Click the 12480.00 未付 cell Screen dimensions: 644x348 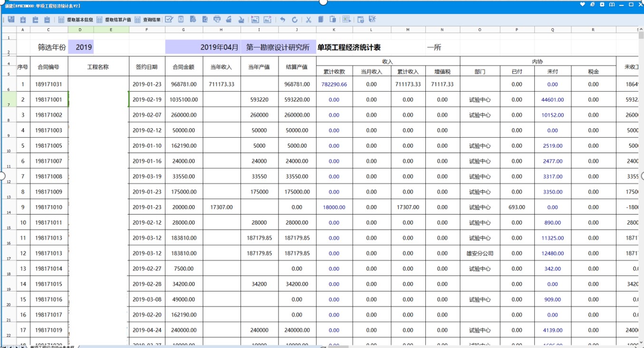click(x=552, y=254)
